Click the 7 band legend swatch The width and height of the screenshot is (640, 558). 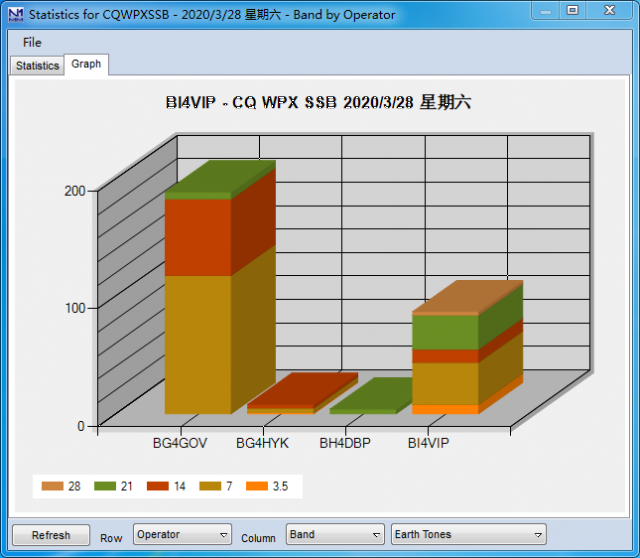210,486
